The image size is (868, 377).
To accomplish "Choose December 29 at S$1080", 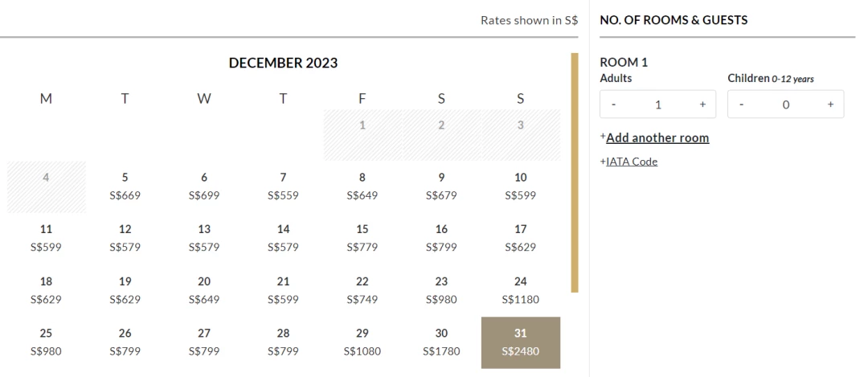I will click(362, 342).
